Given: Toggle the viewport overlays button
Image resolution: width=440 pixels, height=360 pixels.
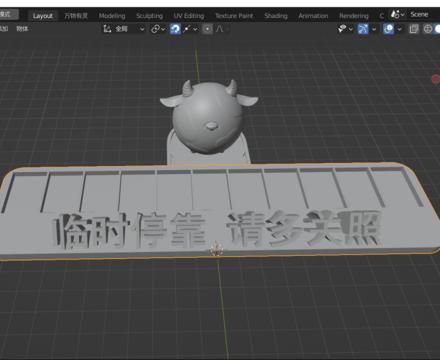Looking at the screenshot, I should [388, 29].
